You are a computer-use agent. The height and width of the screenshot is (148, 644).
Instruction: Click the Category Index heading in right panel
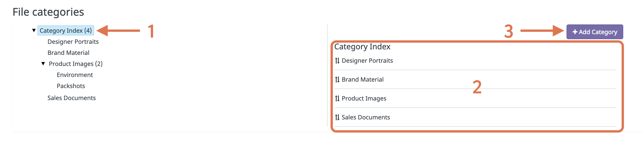point(362,47)
